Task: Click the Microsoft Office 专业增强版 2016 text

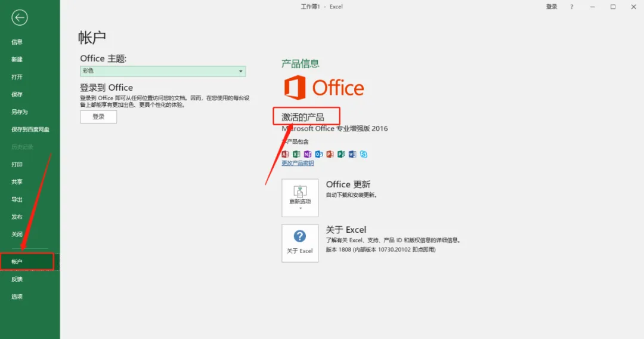Action: click(335, 128)
